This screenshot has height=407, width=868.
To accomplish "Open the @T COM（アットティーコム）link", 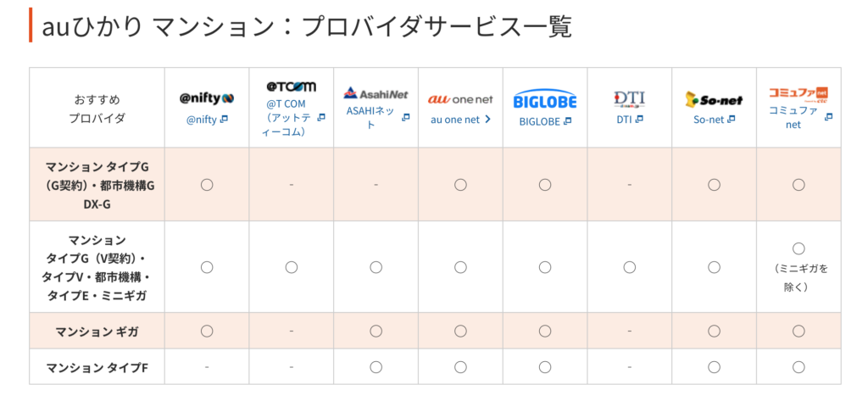I will pos(286,118).
